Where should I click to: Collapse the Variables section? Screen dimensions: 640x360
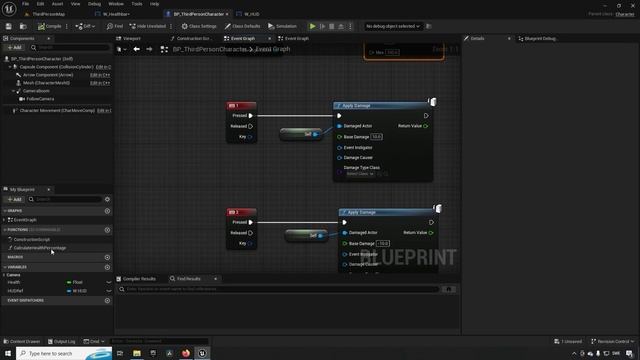(x=5, y=267)
